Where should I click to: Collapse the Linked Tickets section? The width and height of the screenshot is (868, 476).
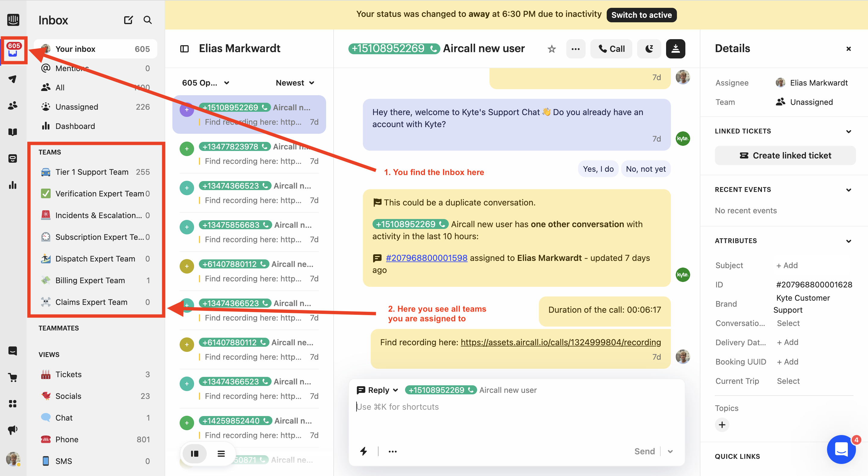pos(848,131)
